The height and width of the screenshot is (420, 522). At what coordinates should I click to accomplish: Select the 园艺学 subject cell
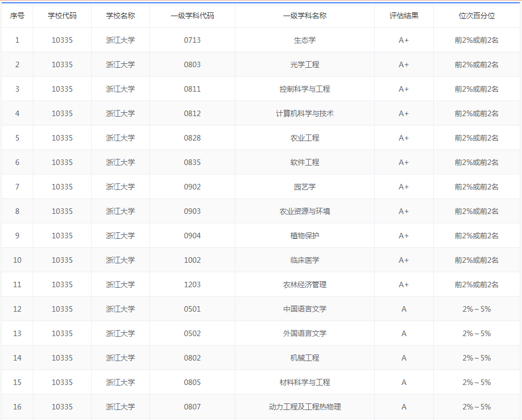coord(305,187)
